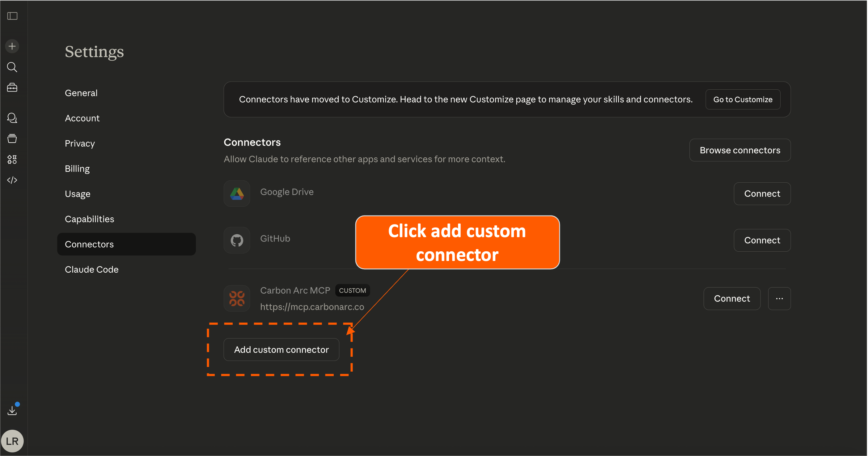Click Go to Customize button
The height and width of the screenshot is (456, 868).
coord(743,100)
